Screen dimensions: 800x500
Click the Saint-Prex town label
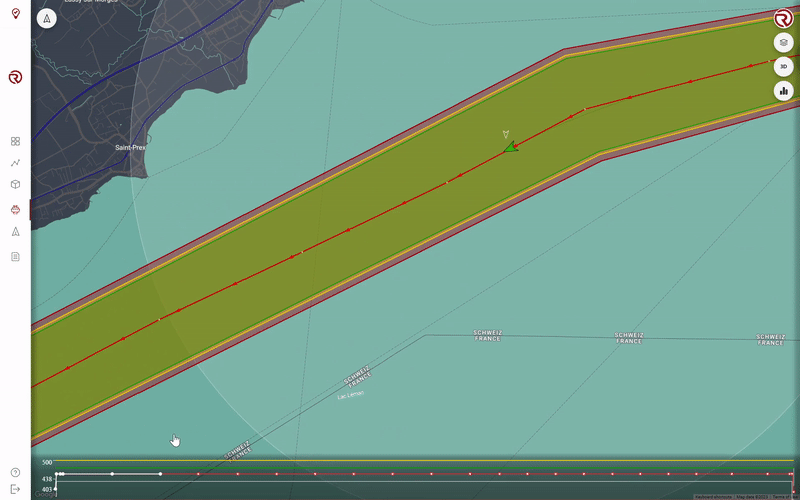pos(131,147)
